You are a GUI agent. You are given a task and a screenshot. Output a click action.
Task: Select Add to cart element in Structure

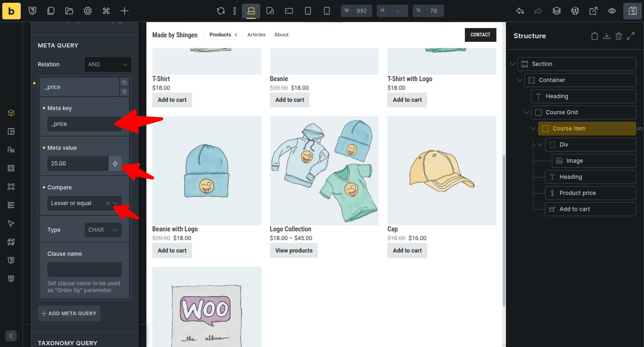(x=591, y=209)
